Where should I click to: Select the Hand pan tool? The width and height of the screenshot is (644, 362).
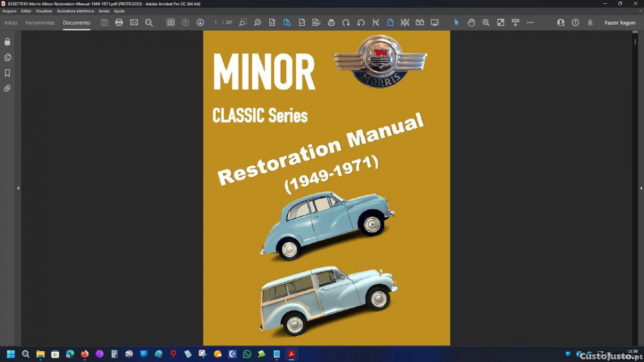tap(471, 23)
